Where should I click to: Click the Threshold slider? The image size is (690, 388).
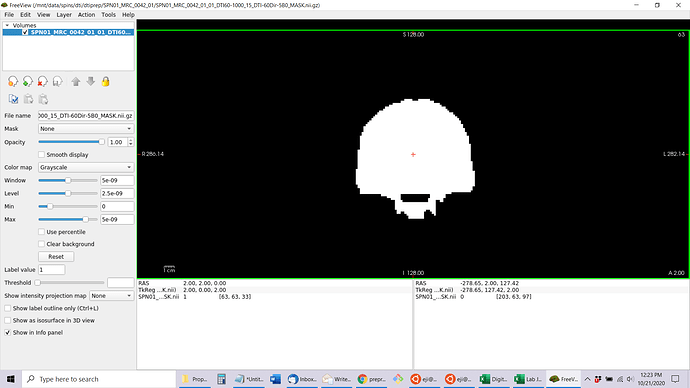[70, 282]
